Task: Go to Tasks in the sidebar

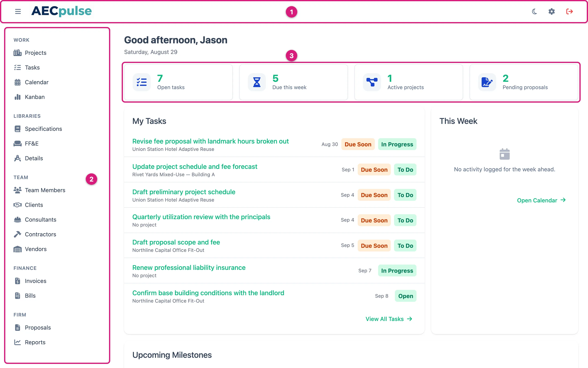Action: (27, 67)
